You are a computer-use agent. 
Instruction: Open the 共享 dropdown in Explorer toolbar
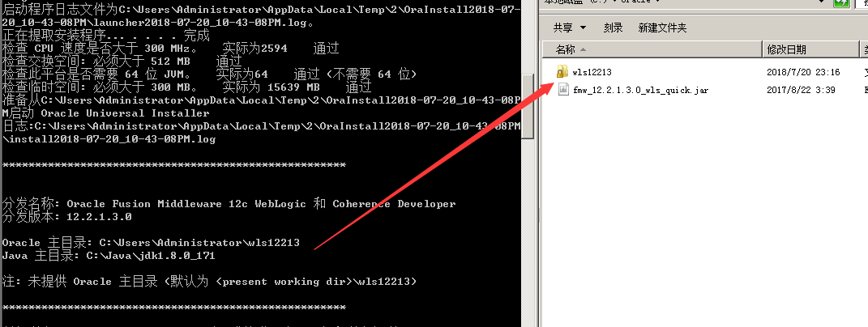[x=570, y=28]
